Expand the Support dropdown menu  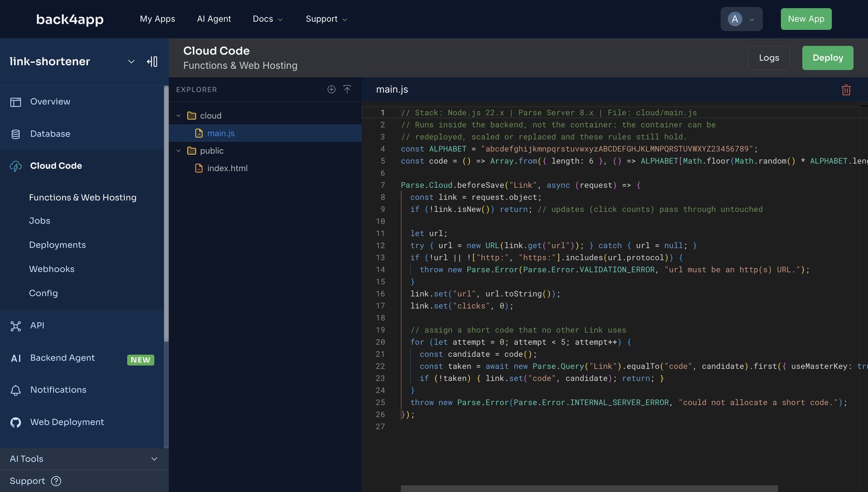pos(326,19)
